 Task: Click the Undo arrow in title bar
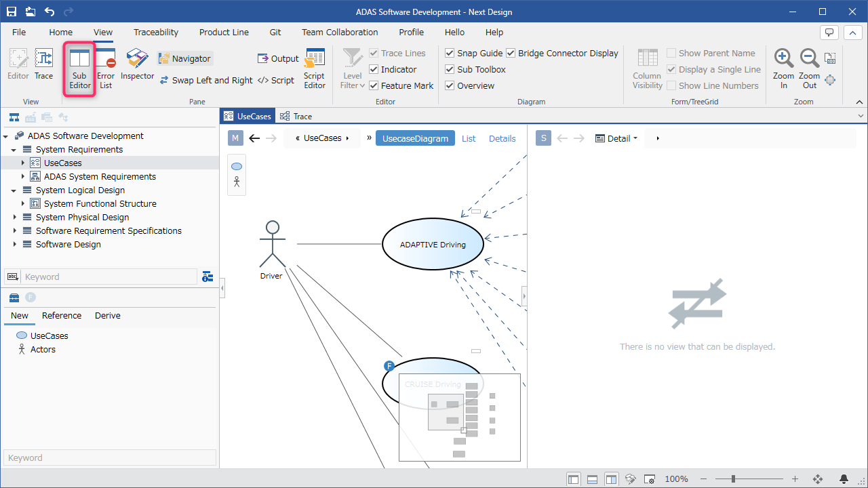tap(50, 12)
